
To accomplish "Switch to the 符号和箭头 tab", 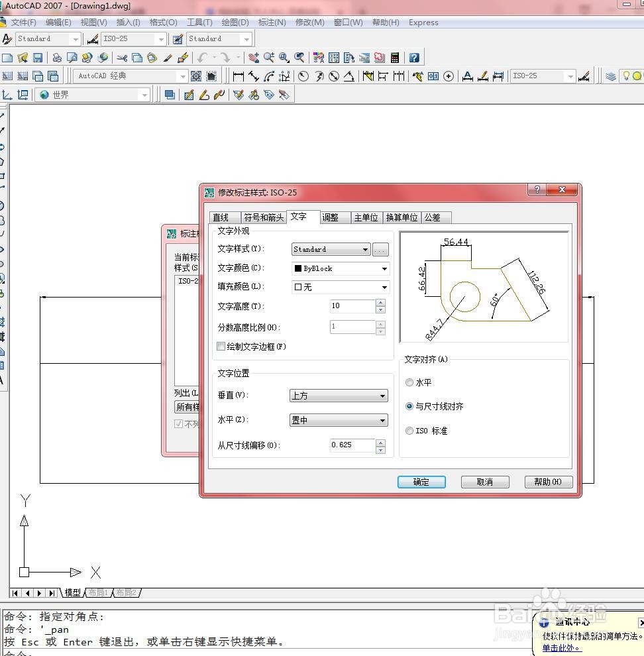I will [x=263, y=217].
